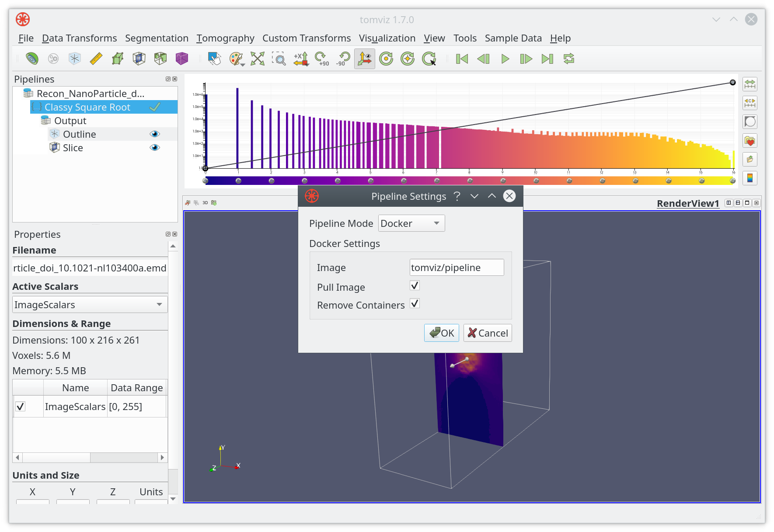Rotate view by plus 90 degrees
The image size is (774, 532).
[322, 59]
